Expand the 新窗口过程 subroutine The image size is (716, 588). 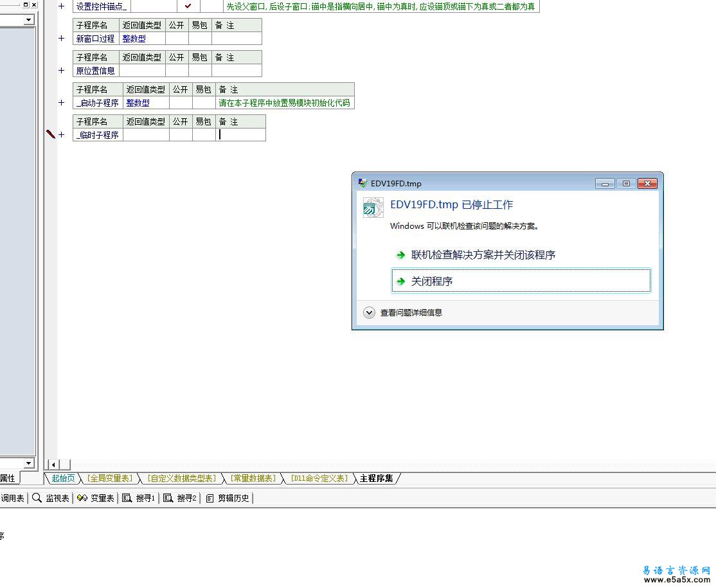pos(62,39)
